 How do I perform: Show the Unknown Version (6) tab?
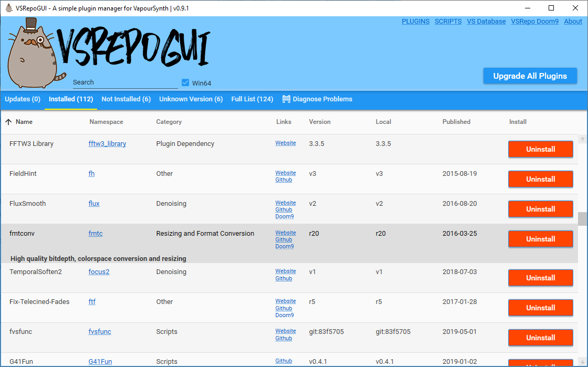191,99
